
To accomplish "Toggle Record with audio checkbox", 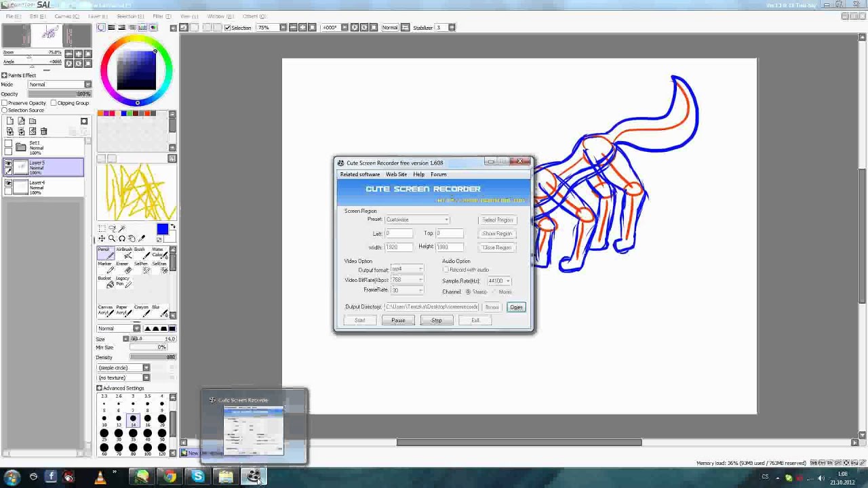I will tap(446, 270).
